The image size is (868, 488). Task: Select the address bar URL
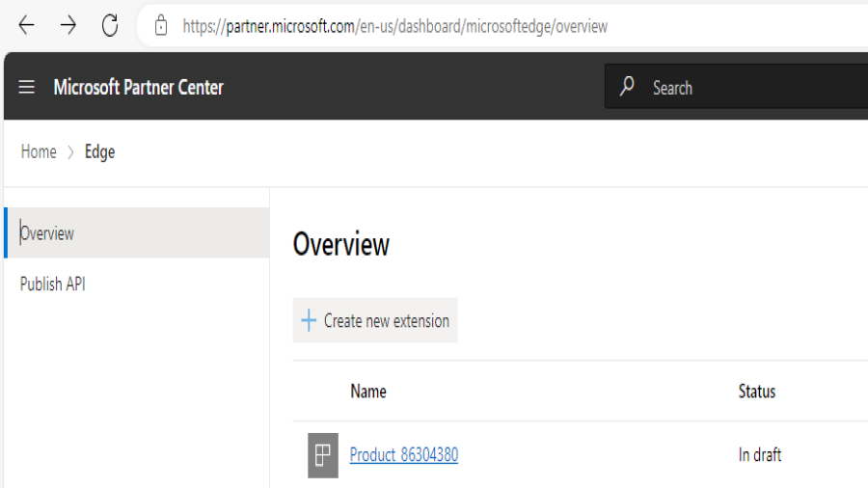tap(395, 27)
